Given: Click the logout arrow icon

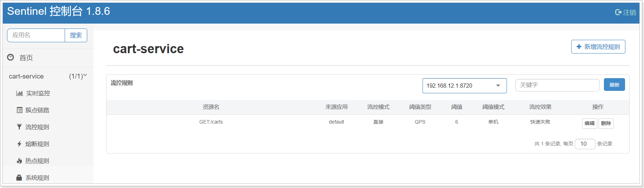Looking at the screenshot, I should pos(618,12).
